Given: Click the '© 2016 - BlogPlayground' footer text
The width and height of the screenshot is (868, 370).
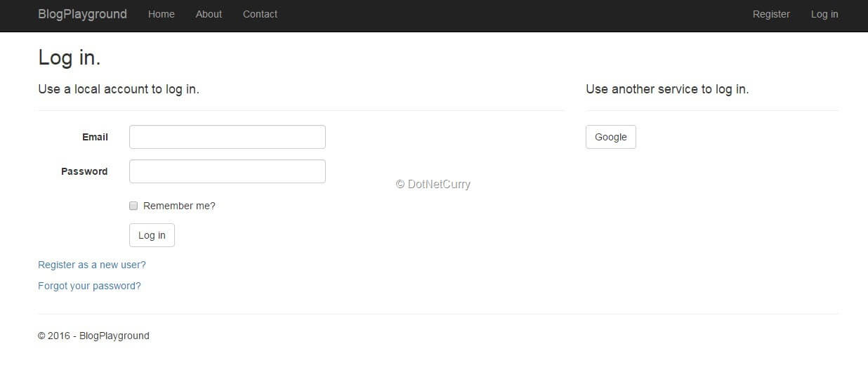Looking at the screenshot, I should pyautogui.click(x=93, y=336).
